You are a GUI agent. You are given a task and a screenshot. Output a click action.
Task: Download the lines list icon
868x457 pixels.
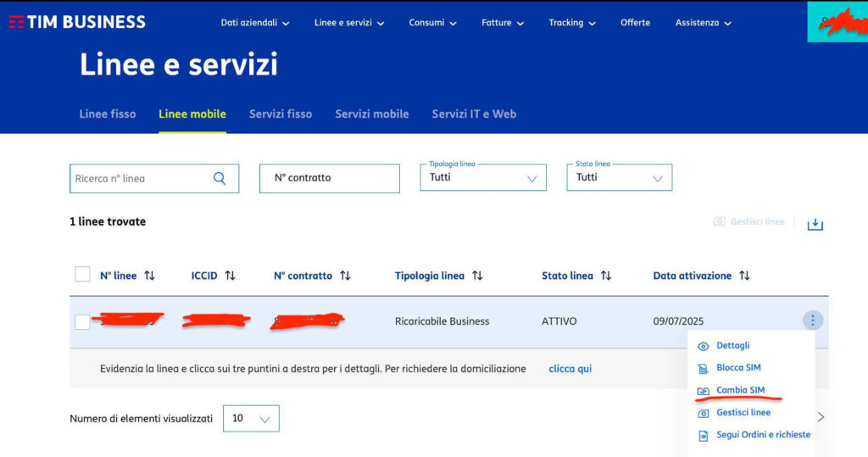(x=815, y=224)
